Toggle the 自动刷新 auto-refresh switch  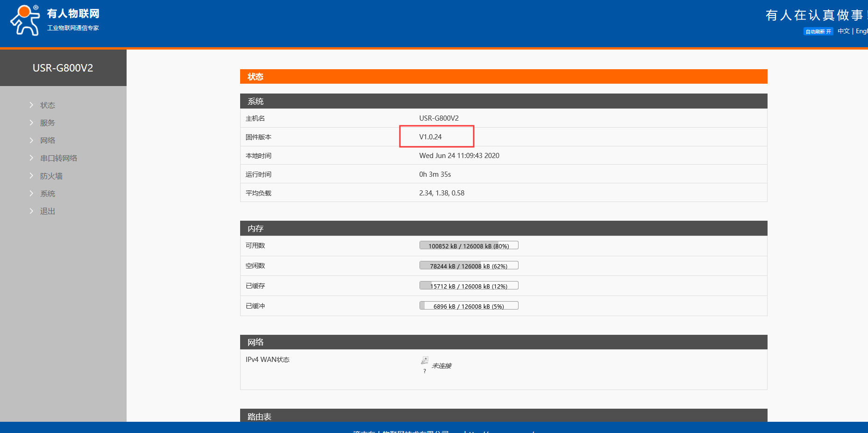[x=818, y=31]
